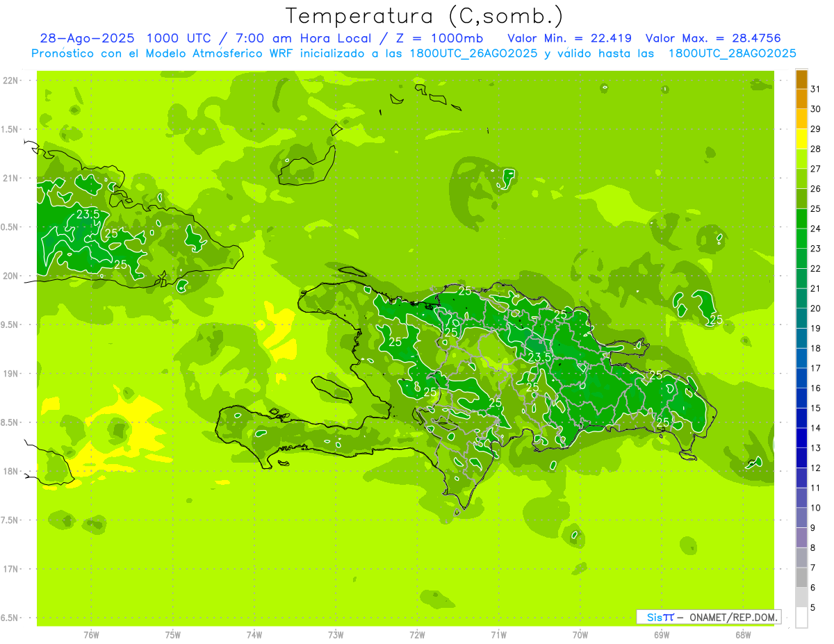Select "Valor Min. = 22.419" text
The width and height of the screenshot is (834, 644).
[x=569, y=38]
